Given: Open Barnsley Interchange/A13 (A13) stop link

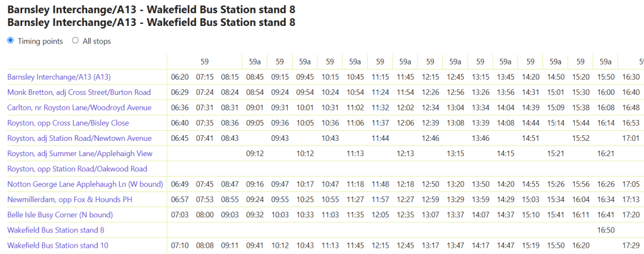Looking at the screenshot, I should pyautogui.click(x=59, y=77).
